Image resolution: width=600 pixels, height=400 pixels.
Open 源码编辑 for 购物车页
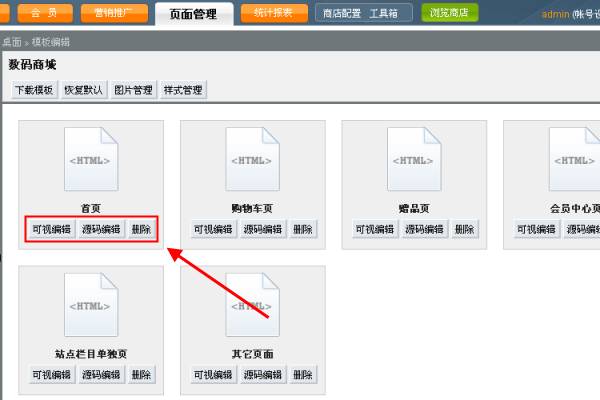pos(263,229)
